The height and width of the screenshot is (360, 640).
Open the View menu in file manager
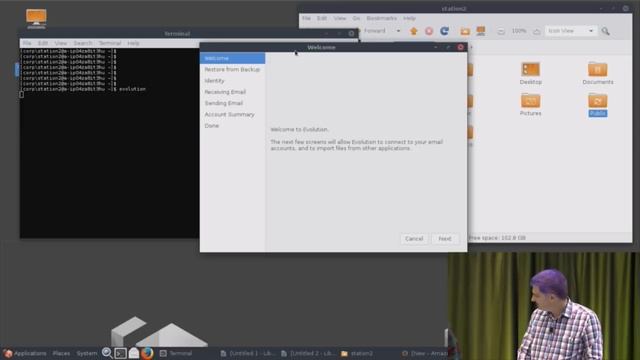(x=340, y=18)
